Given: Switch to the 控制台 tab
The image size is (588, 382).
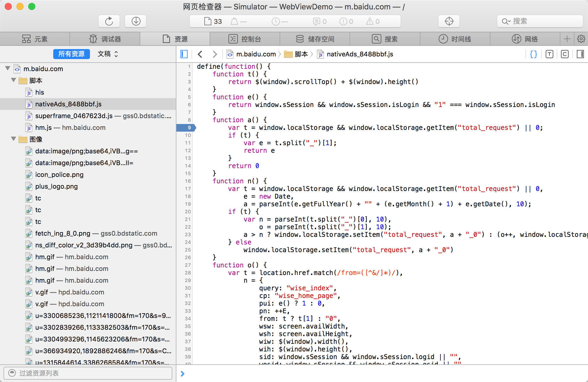Looking at the screenshot, I should [245, 39].
